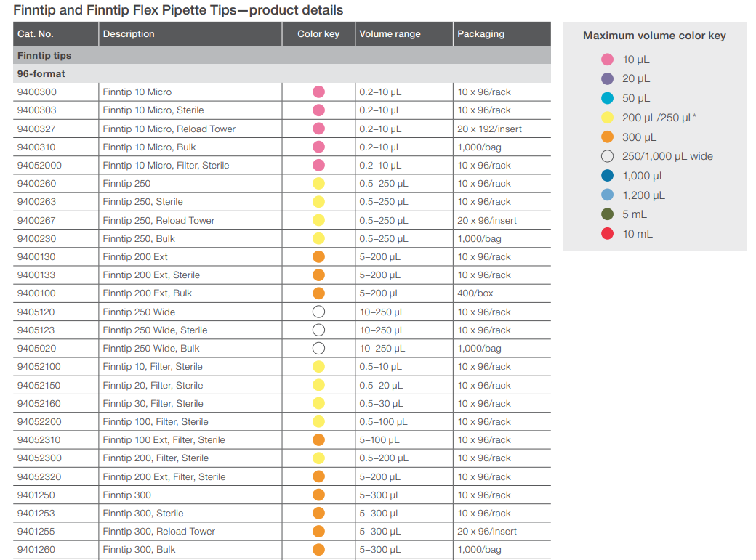The image size is (756, 560).
Task: Click description Finntip 250 Wide, Sterile
Action: (155, 330)
